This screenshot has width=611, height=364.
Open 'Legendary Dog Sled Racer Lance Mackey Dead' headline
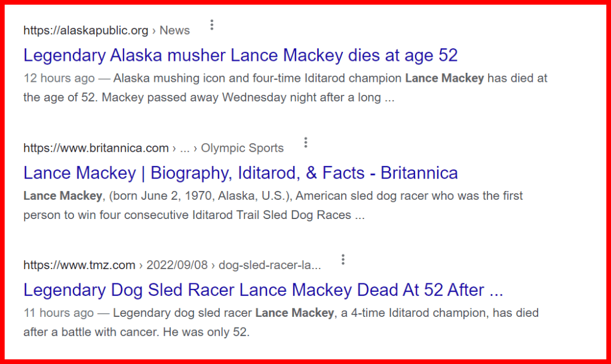[x=263, y=290]
